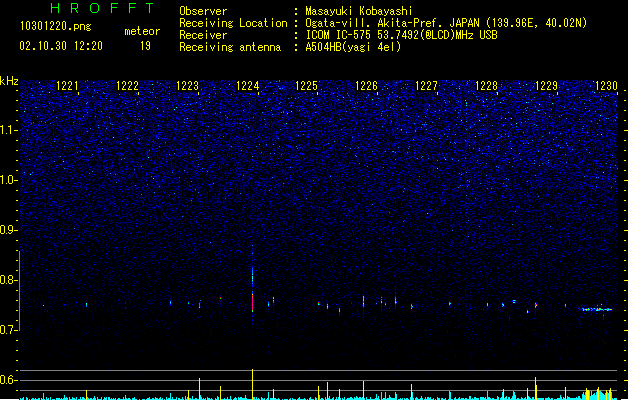Viewport: 629px width, 400px height.
Task: Click the kHz axis unit label
Action: (x=9, y=81)
